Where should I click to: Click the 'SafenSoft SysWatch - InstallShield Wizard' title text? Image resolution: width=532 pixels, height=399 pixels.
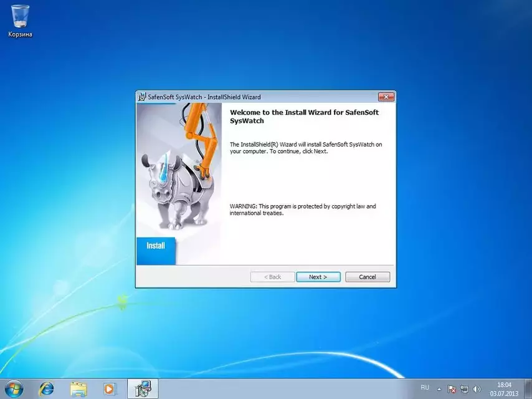204,97
